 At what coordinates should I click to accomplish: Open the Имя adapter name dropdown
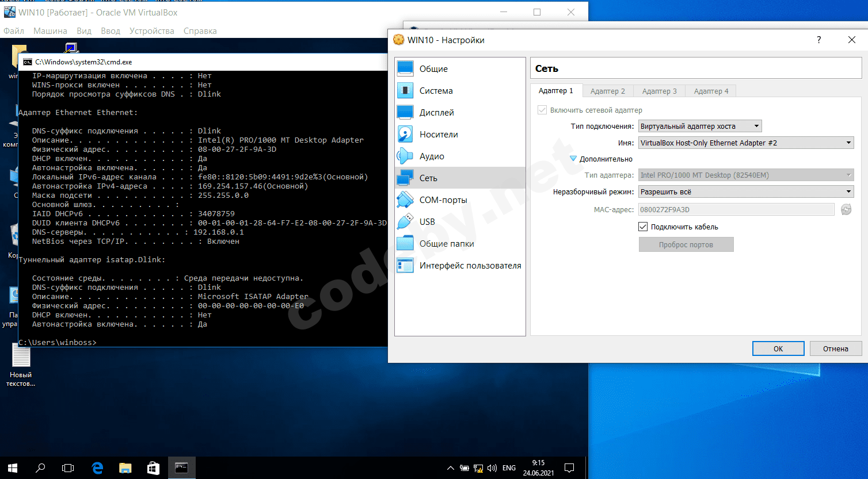[746, 143]
